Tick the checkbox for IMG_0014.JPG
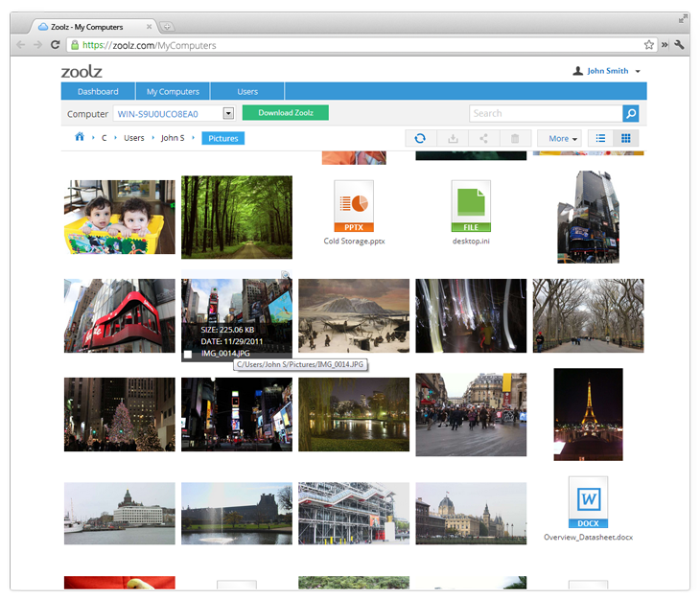Viewport: 700px width, 599px height. click(x=189, y=355)
